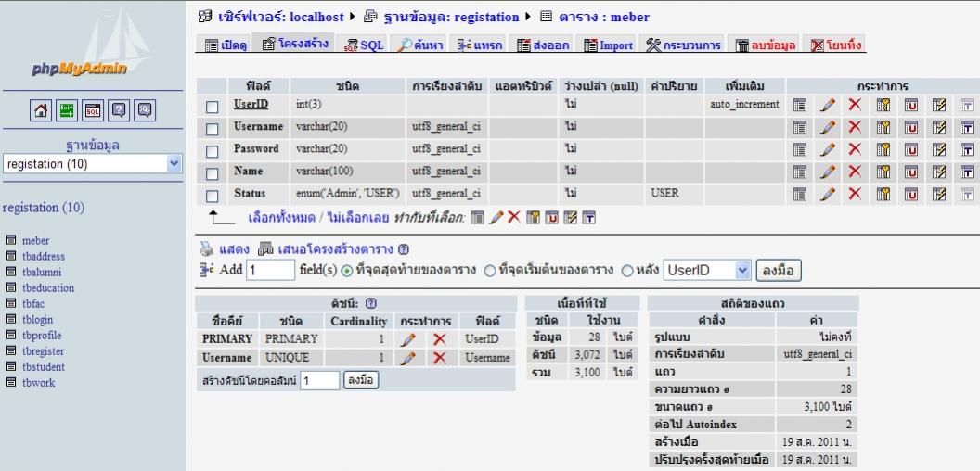Select the at-beginning-of-table radio button

491,271
